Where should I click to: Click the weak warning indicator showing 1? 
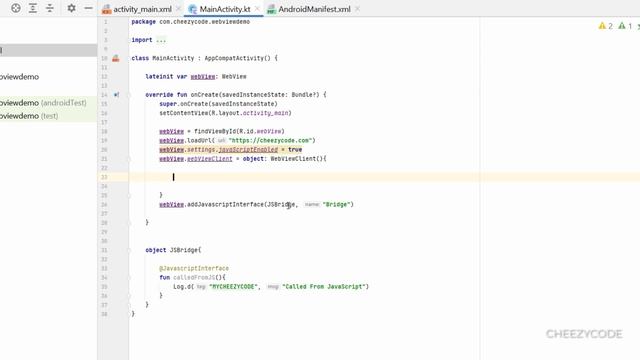click(x=625, y=26)
